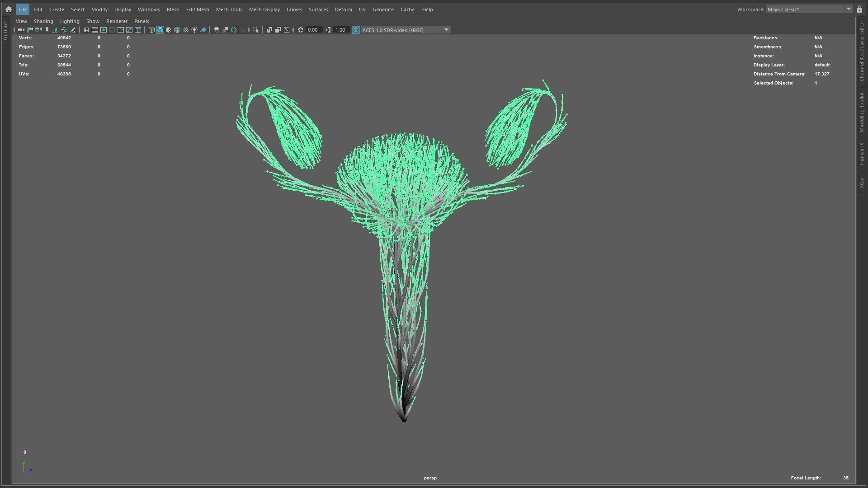Click the X-Ray display icon

[269, 30]
